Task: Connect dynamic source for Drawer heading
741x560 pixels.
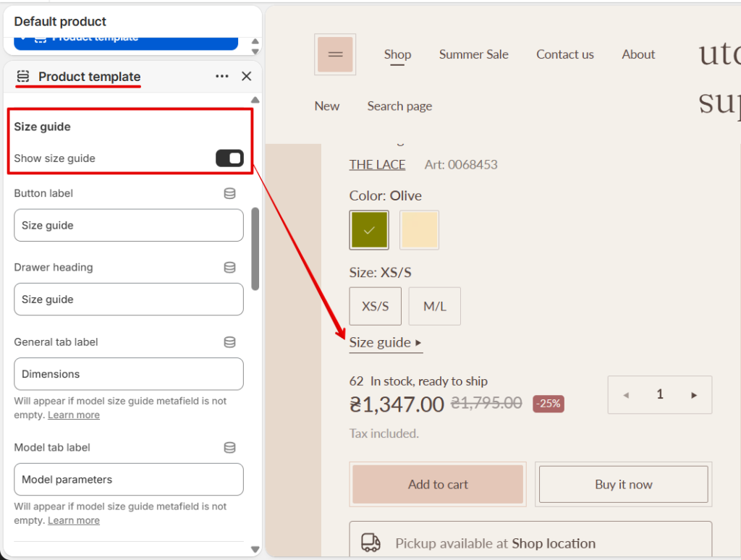Action: pyautogui.click(x=229, y=268)
